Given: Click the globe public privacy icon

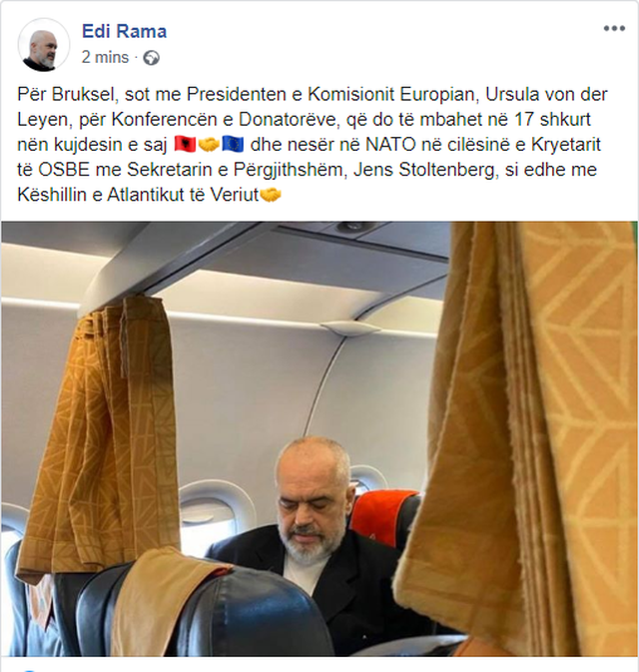Looking at the screenshot, I should click(151, 58).
